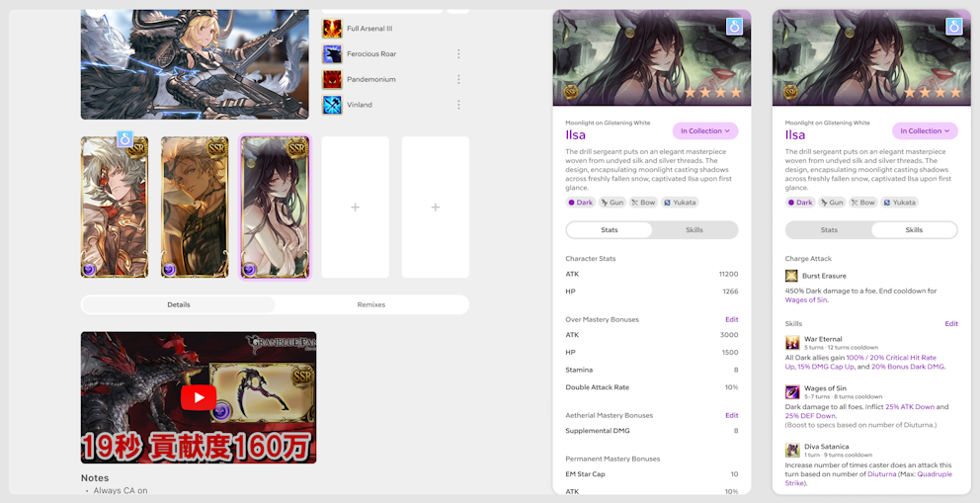Click EM Star Cap stat row
The height and width of the screenshot is (503, 980).
click(x=652, y=474)
